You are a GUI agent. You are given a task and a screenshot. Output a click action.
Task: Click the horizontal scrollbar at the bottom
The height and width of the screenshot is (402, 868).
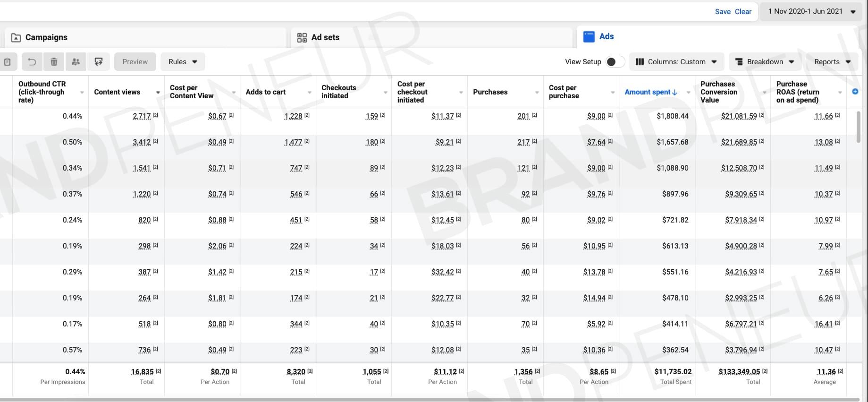(x=430, y=400)
